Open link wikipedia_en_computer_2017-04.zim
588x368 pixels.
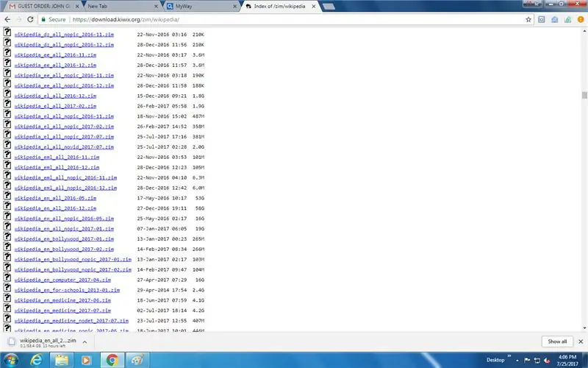coord(62,280)
